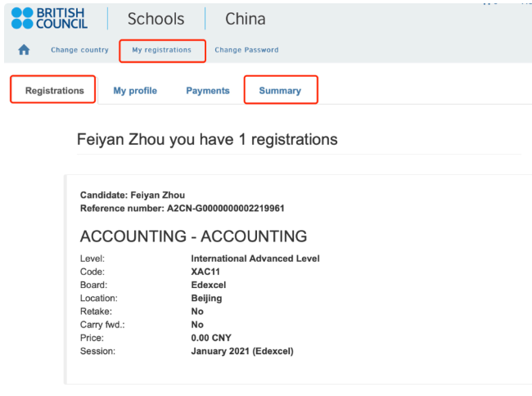Click the China header title
532x396 pixels.
click(x=246, y=19)
